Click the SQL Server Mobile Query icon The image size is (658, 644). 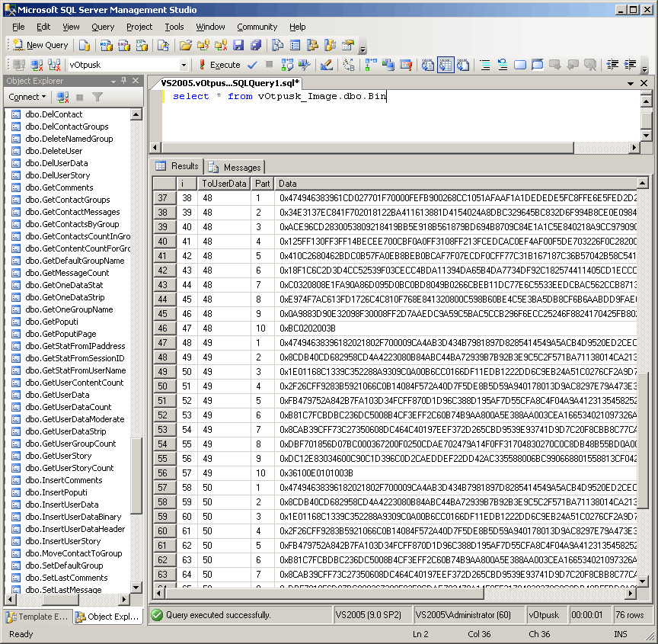(x=163, y=45)
